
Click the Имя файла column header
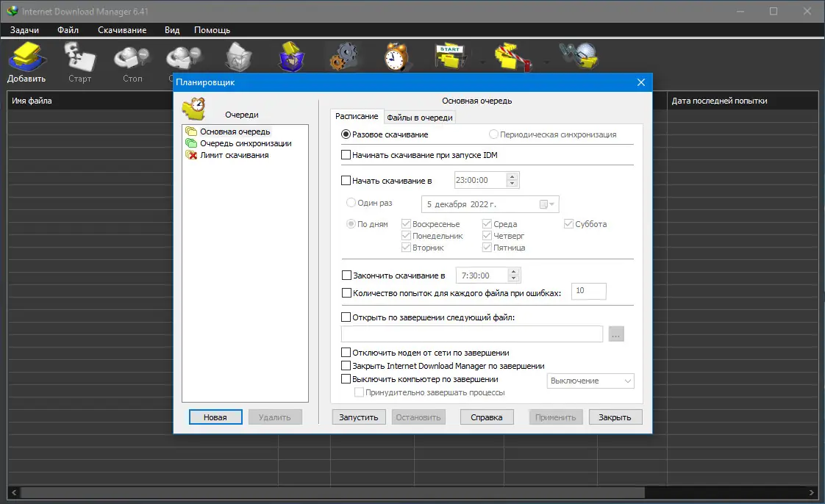click(x=90, y=101)
